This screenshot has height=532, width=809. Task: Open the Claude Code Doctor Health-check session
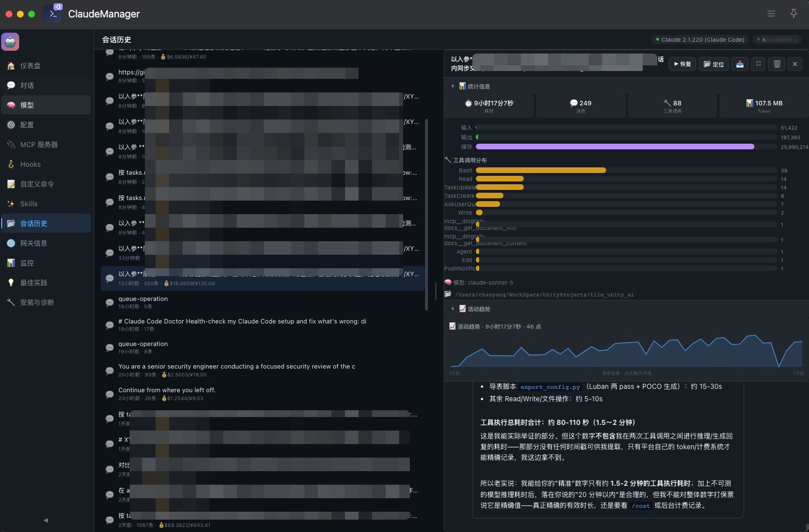point(263,325)
